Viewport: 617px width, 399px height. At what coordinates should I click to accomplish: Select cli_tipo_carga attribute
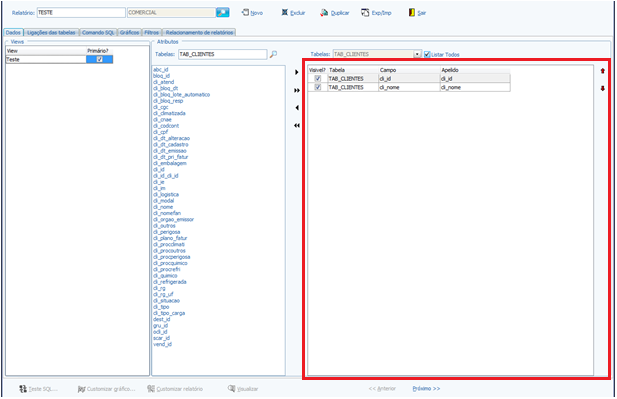(x=169, y=313)
